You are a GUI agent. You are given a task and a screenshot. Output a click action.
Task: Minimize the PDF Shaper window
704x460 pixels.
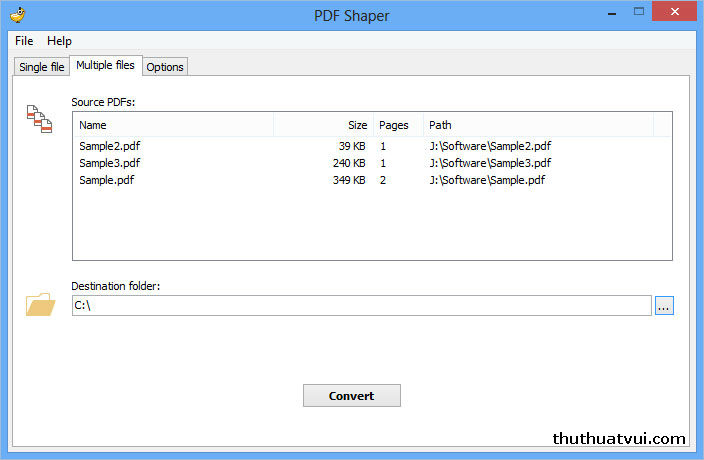[612, 13]
